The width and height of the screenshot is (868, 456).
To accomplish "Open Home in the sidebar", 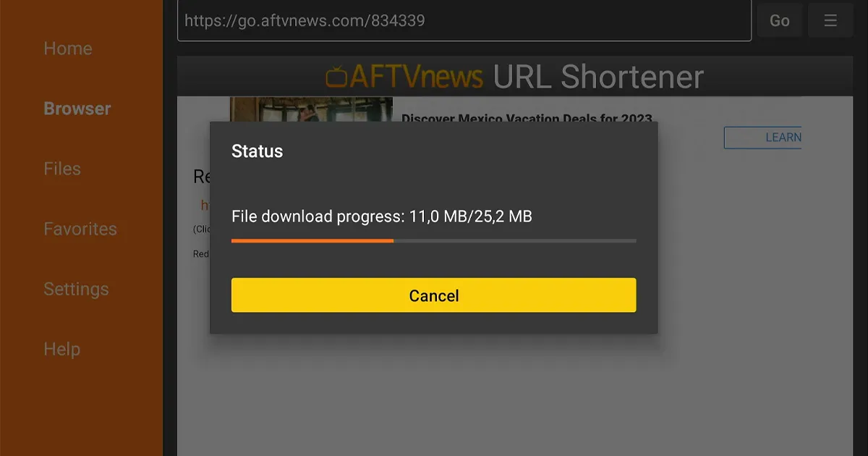I will pyautogui.click(x=68, y=48).
